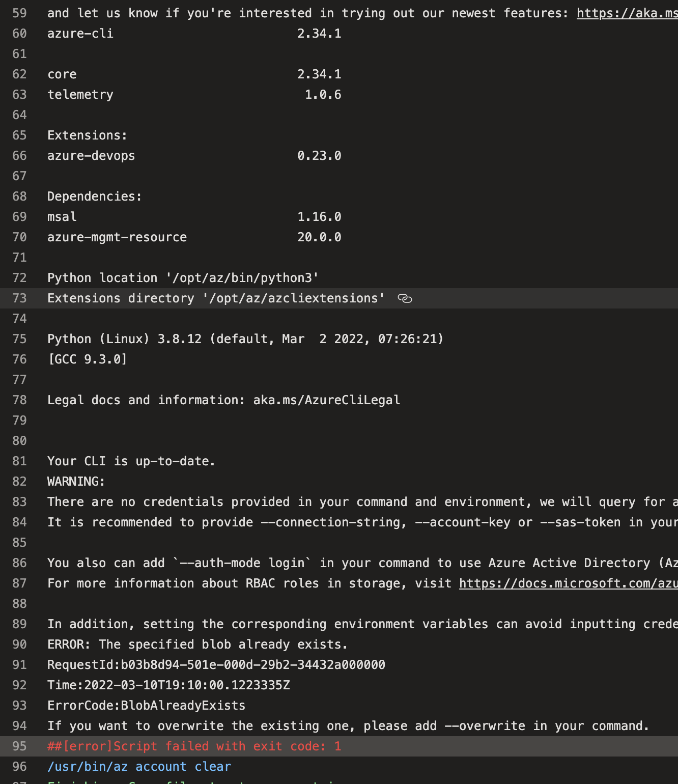The image size is (678, 784).
Task: Click the 'Python location' line
Action: tap(183, 278)
